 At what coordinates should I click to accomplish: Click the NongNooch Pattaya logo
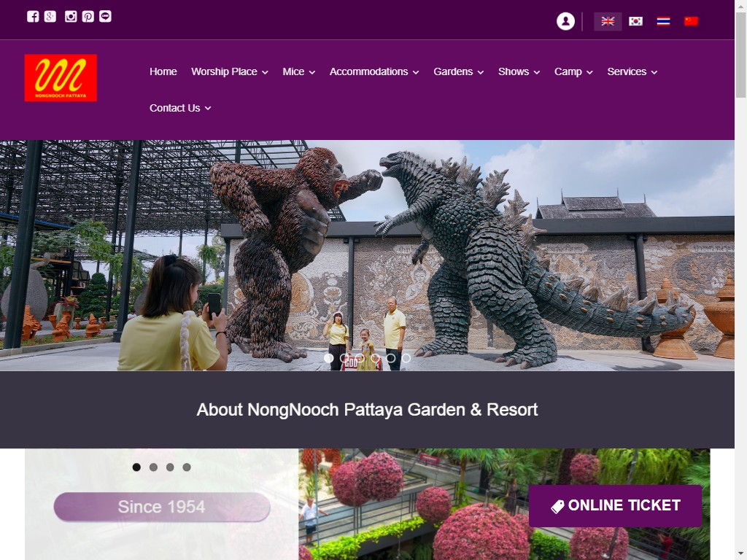pos(61,77)
